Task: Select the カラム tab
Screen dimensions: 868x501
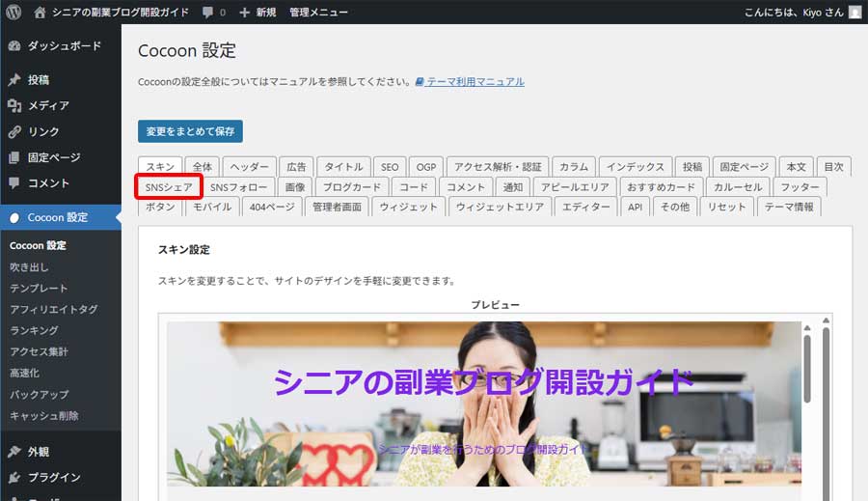Action: click(574, 167)
